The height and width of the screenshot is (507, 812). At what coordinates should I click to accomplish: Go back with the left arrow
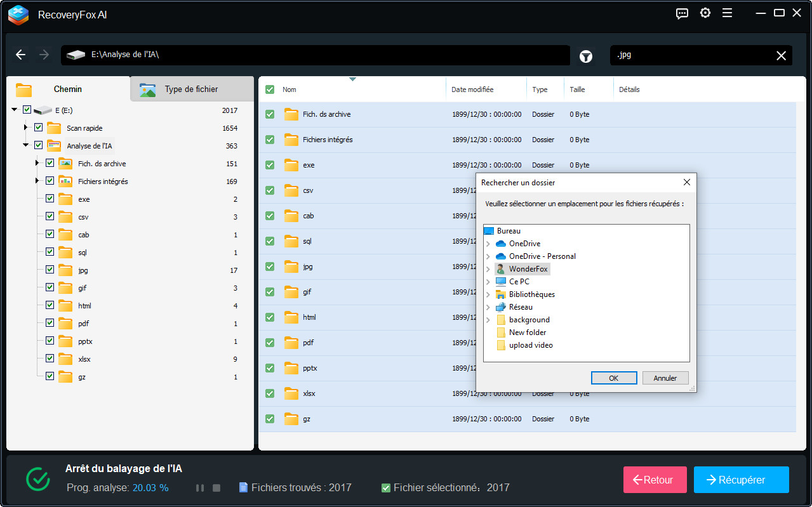(x=20, y=55)
